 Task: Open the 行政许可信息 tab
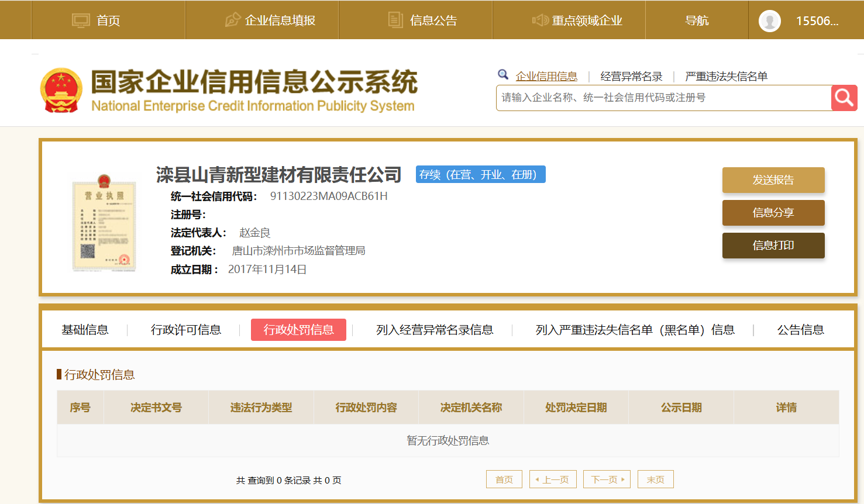[186, 330]
